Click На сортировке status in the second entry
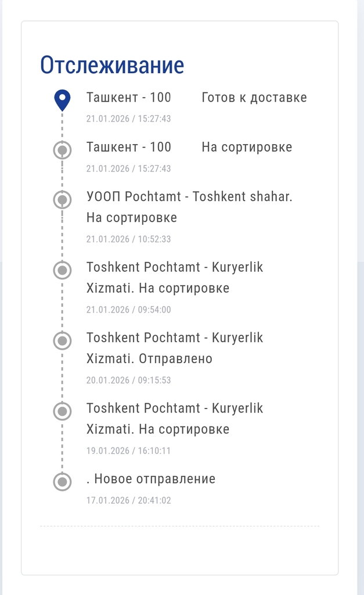364x595 pixels. click(x=247, y=147)
